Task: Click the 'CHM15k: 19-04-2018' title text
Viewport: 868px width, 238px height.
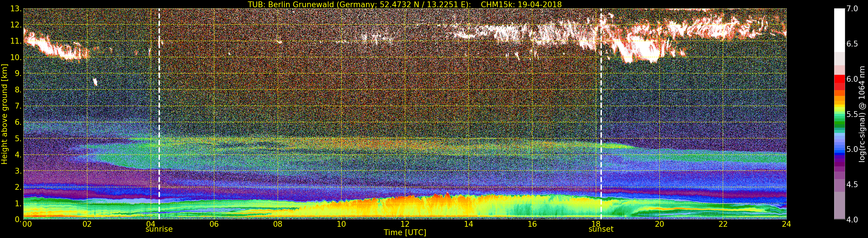Action: (x=521, y=4)
